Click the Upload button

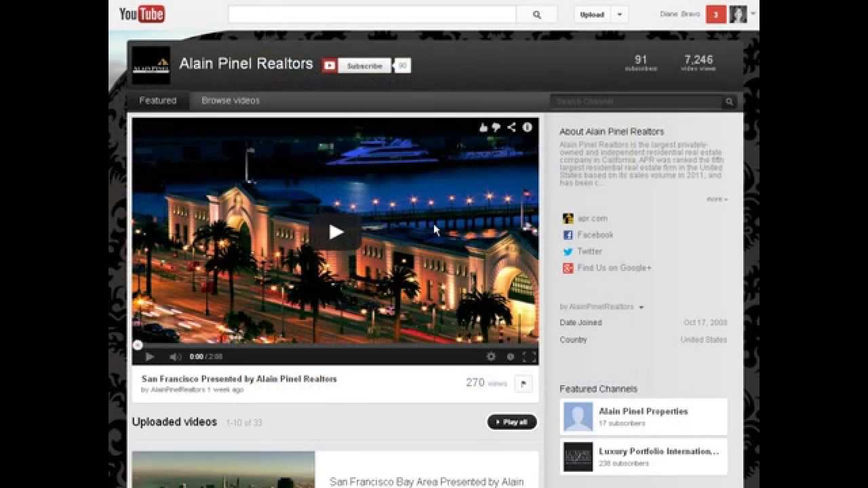point(592,14)
